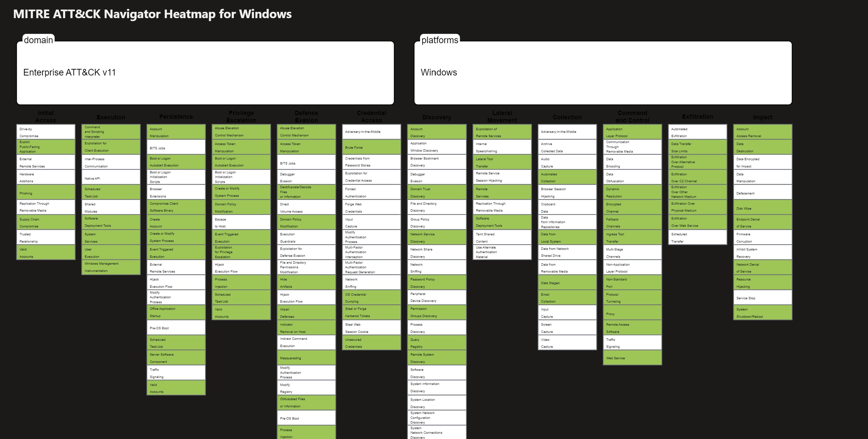Select the Query Registry cell
868x439 pixels.
437,342
